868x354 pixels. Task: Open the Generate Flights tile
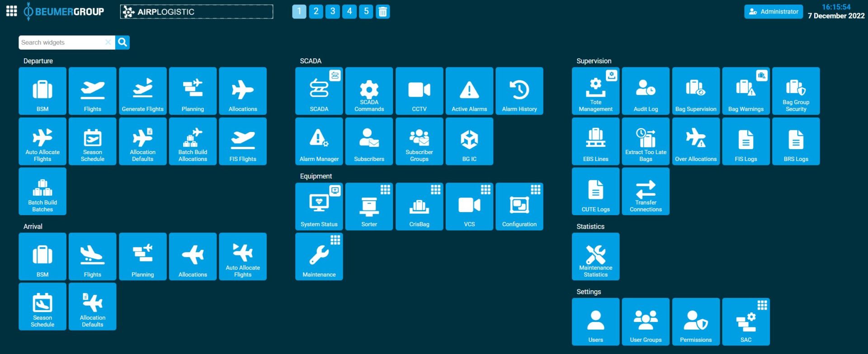click(142, 91)
